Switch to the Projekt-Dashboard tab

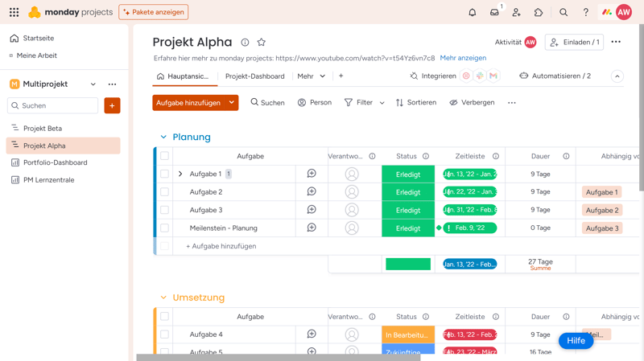click(x=254, y=76)
